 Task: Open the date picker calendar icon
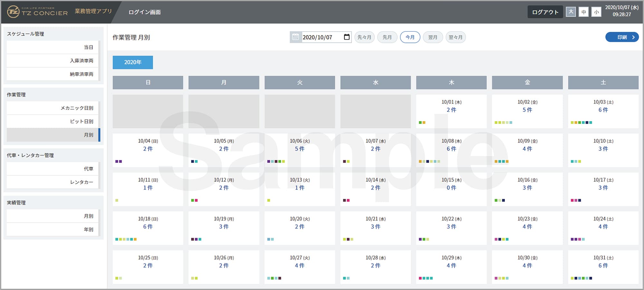point(346,37)
